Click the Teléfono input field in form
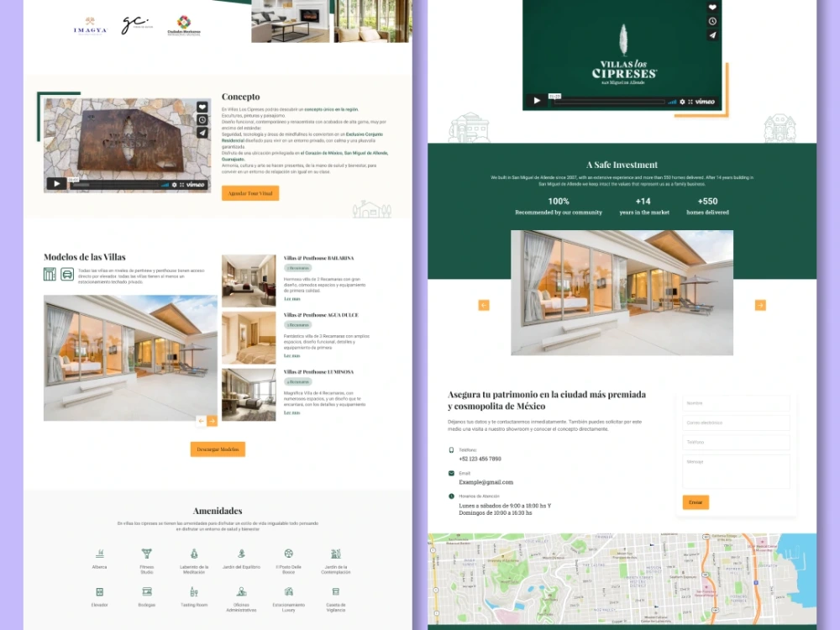The image size is (840, 630). pos(736,443)
